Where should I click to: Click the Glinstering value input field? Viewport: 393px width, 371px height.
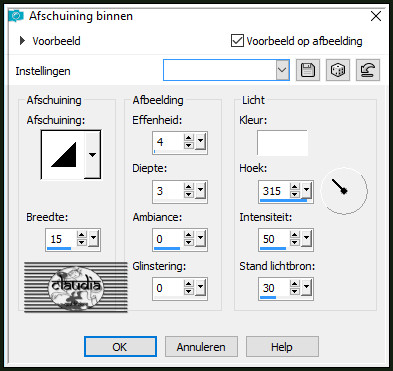coord(168,288)
